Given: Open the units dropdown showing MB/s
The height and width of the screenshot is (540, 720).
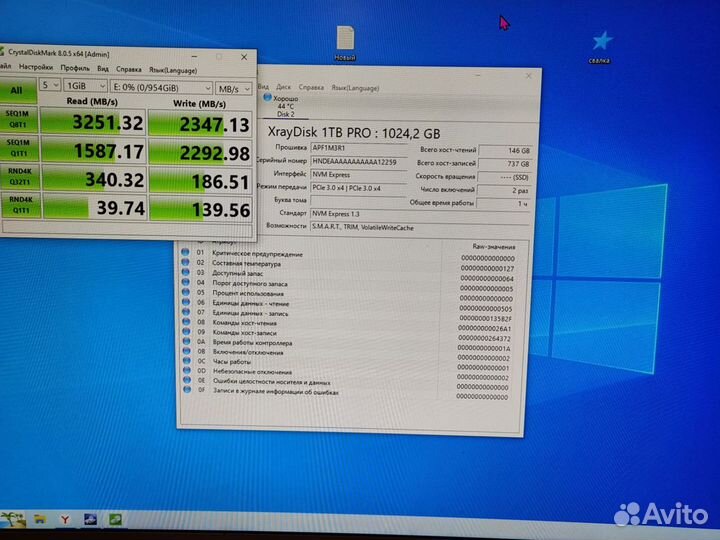Looking at the screenshot, I should pos(234,89).
